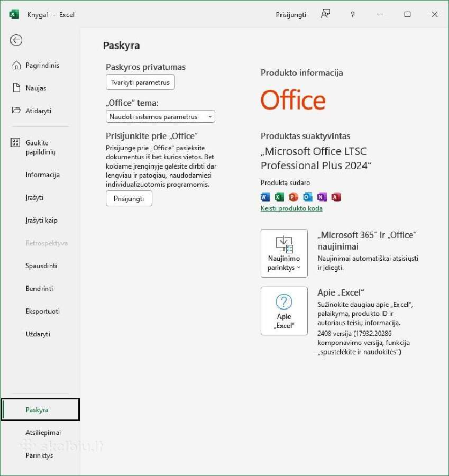Click the large Office logo
The width and height of the screenshot is (449, 476).
pos(293,100)
